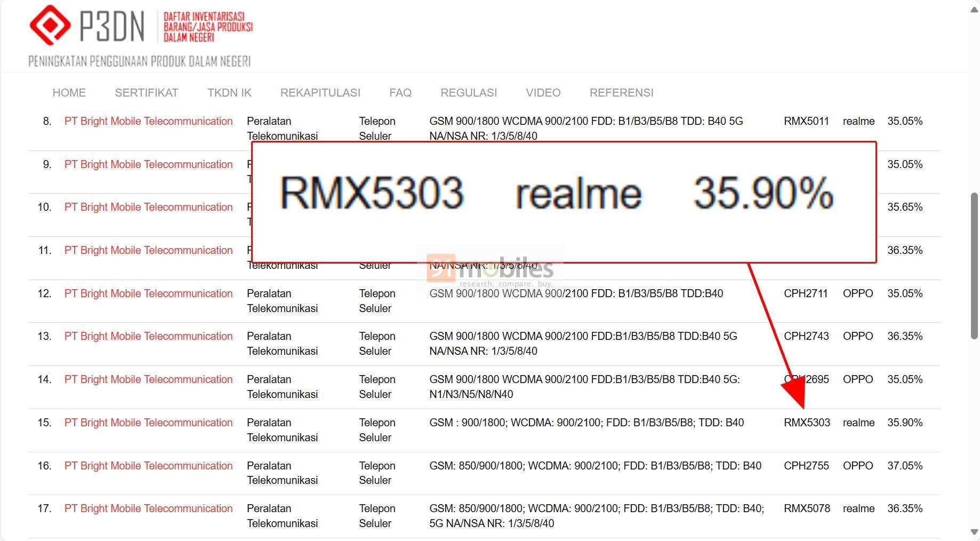This screenshot has height=541, width=980.
Task: Select model number CPH2755
Action: point(806,466)
